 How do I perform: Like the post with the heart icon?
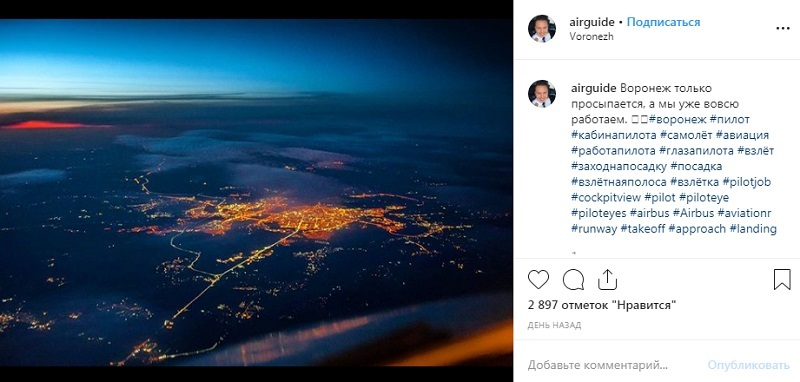538,279
